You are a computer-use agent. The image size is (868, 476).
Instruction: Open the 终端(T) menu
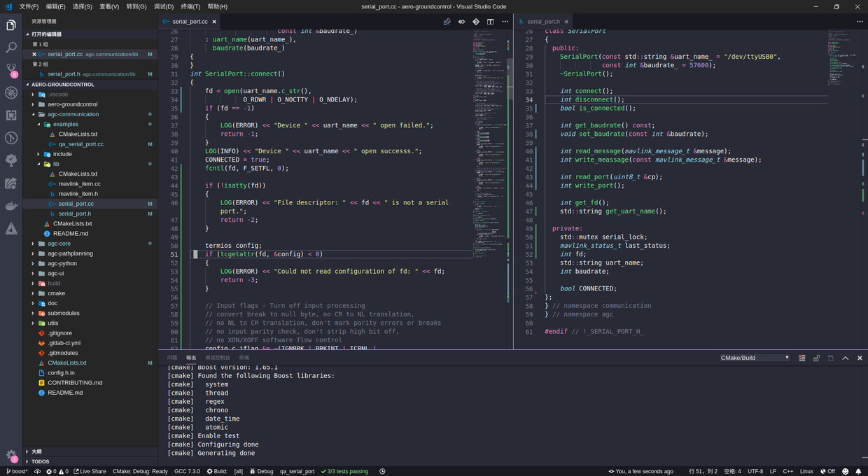190,6
